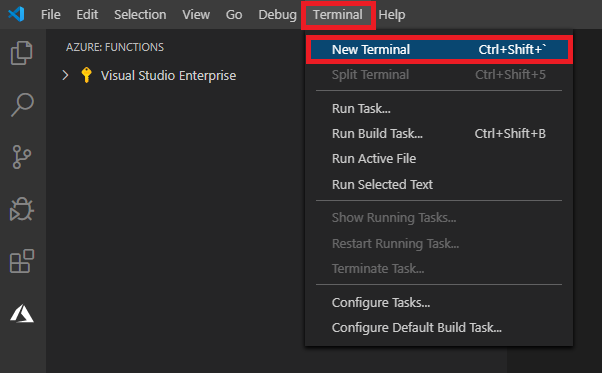The image size is (602, 373).
Task: Click the yellow key subscription icon
Action: [86, 75]
